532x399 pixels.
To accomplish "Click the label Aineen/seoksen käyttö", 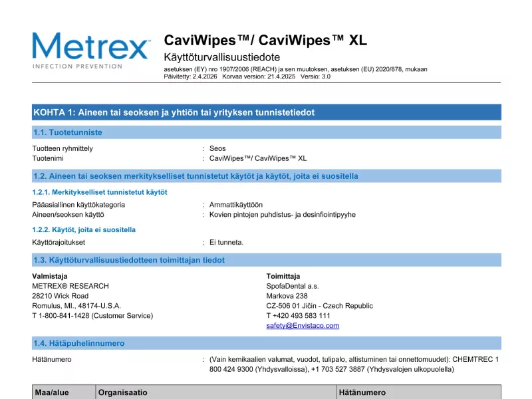I will [x=68, y=214].
